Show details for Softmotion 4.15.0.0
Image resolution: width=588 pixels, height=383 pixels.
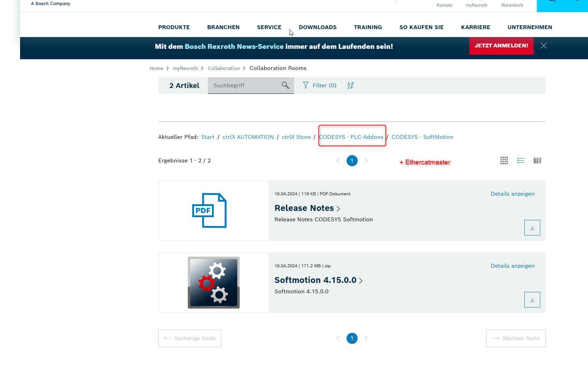(513, 266)
